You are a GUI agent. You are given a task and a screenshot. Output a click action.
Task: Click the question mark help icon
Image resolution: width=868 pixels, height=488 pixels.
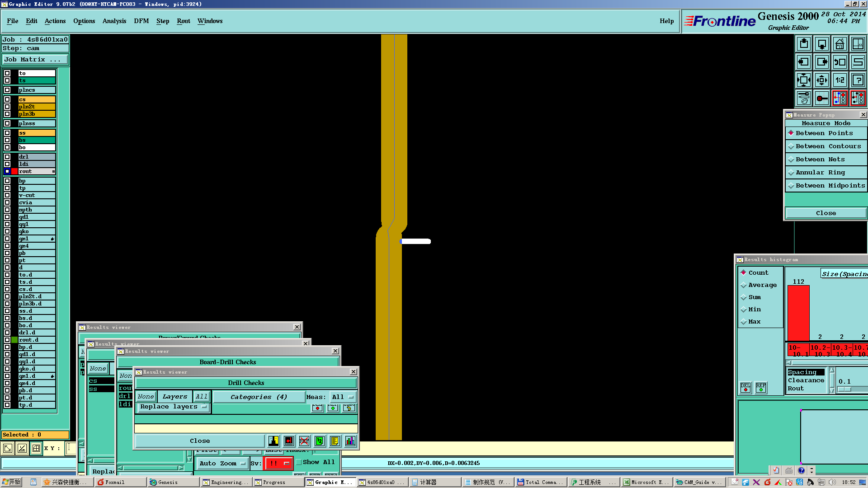858,80
